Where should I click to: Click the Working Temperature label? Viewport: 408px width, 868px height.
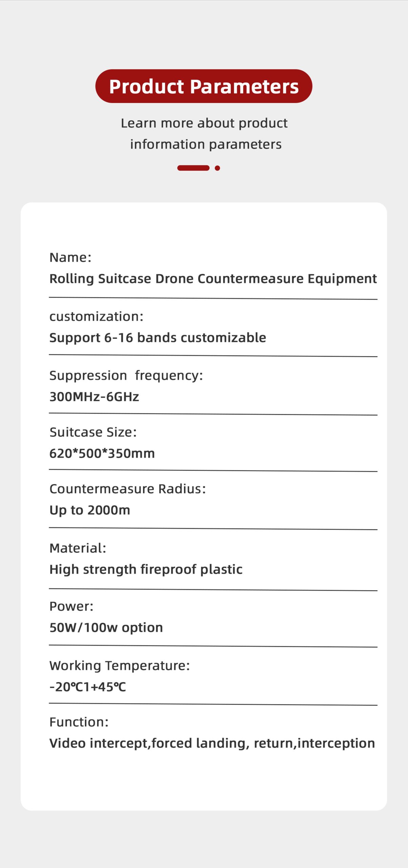pyautogui.click(x=120, y=666)
